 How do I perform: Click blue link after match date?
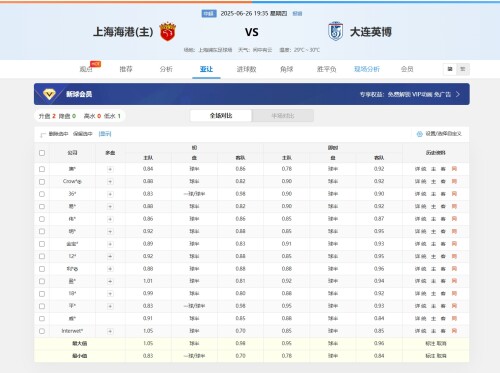pyautogui.click(x=297, y=13)
